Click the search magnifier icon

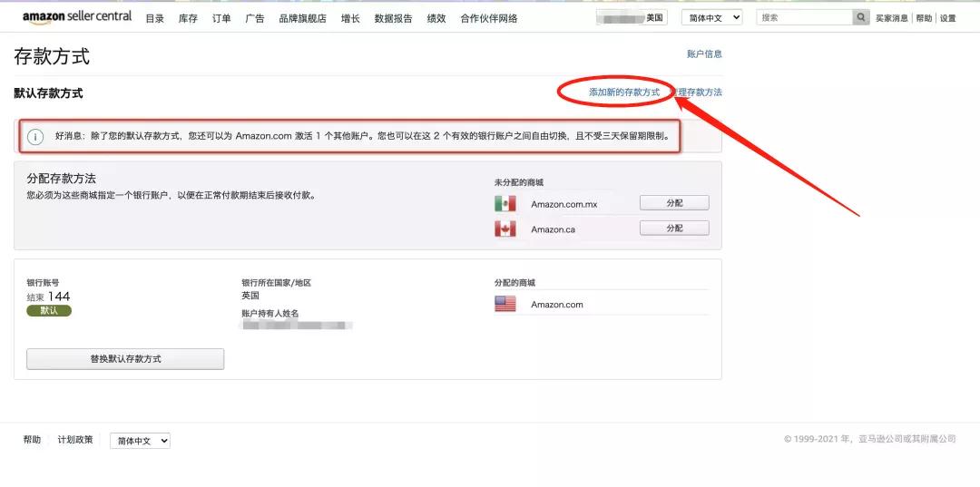pyautogui.click(x=861, y=17)
